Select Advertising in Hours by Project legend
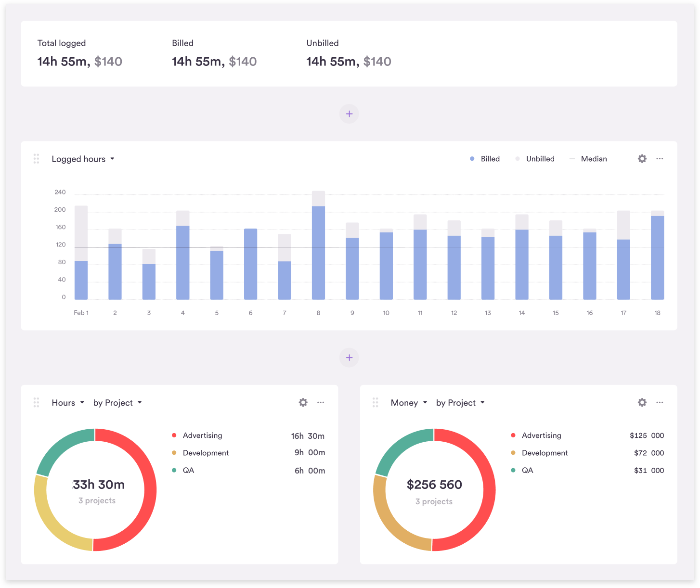 pyautogui.click(x=202, y=435)
